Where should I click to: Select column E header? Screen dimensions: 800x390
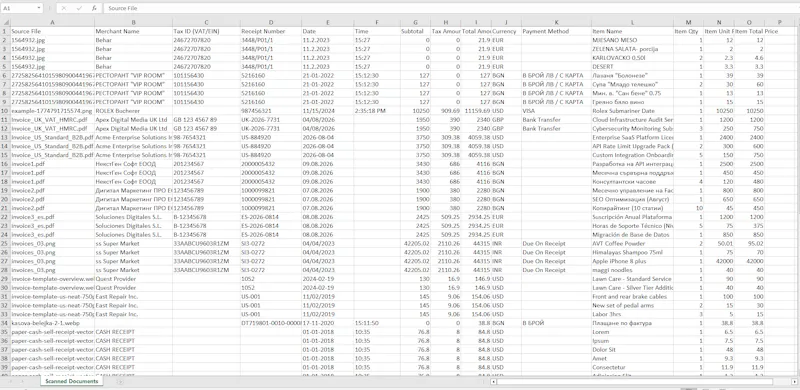point(327,22)
